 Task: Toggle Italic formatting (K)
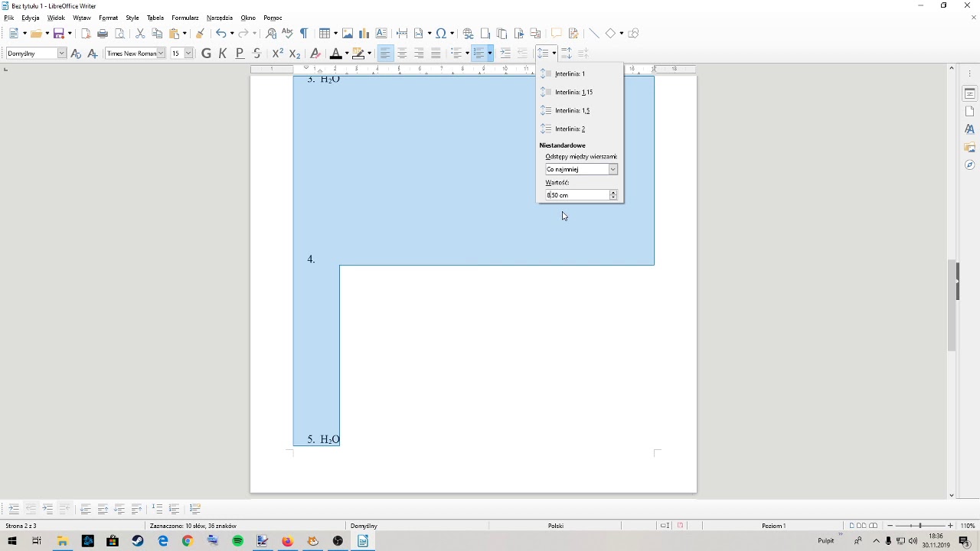223,53
